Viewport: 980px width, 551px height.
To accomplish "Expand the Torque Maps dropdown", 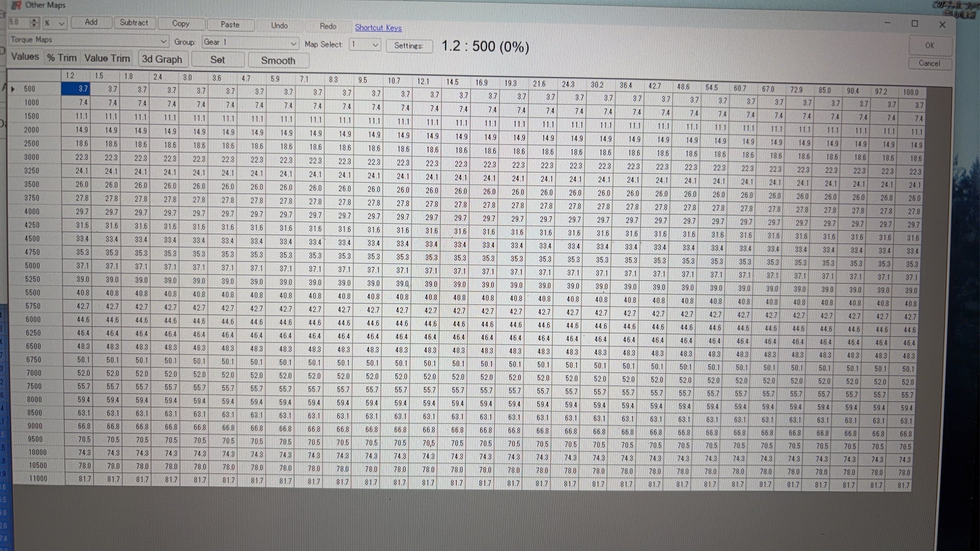I will [x=163, y=41].
